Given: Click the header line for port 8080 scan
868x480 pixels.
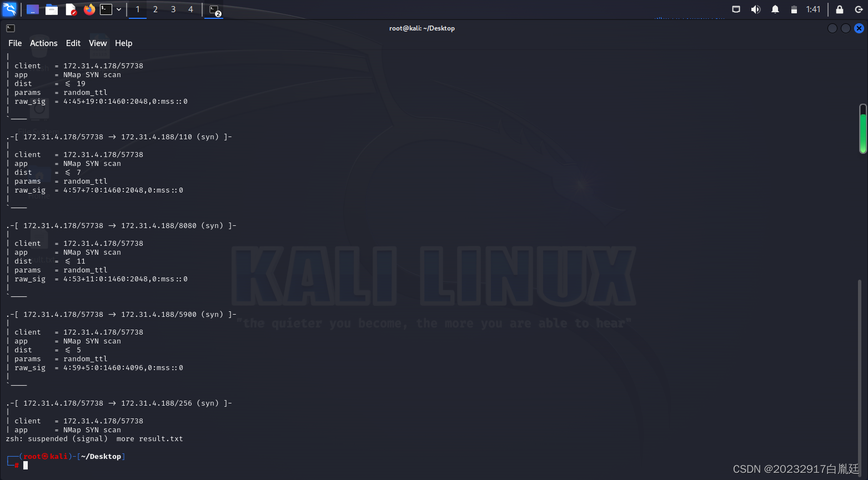Looking at the screenshot, I should (121, 226).
